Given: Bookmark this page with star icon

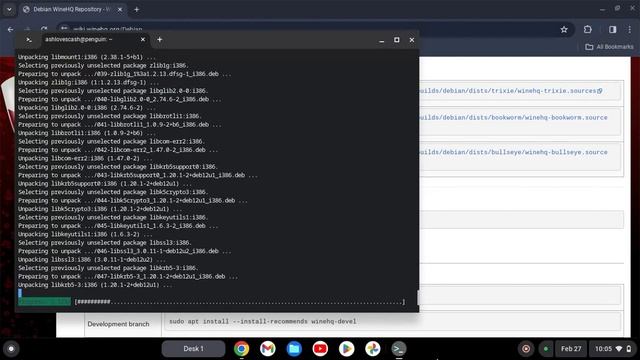Looking at the screenshot, I should pos(564,29).
